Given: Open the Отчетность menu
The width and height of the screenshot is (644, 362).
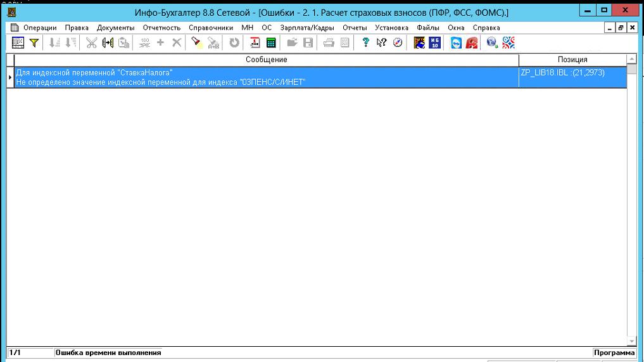Looking at the screenshot, I should pos(161,27).
